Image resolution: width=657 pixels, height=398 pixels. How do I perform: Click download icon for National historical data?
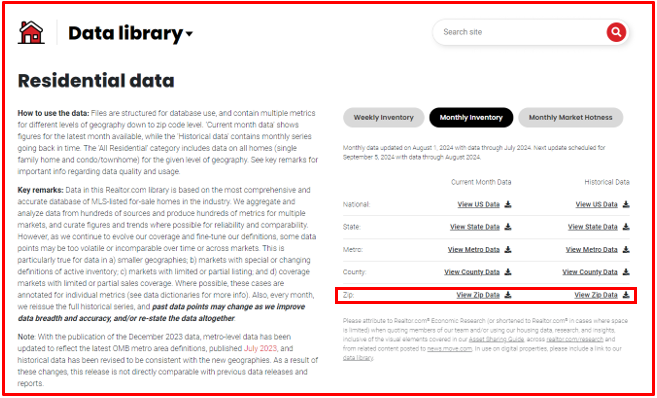tap(626, 204)
